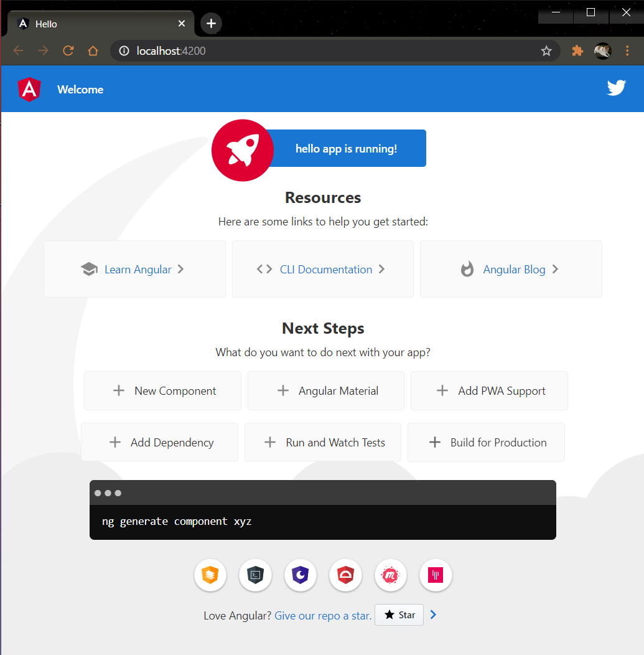This screenshot has height=655, width=644.
Task: Select the Angular CLI terminal icon
Action: [x=255, y=575]
